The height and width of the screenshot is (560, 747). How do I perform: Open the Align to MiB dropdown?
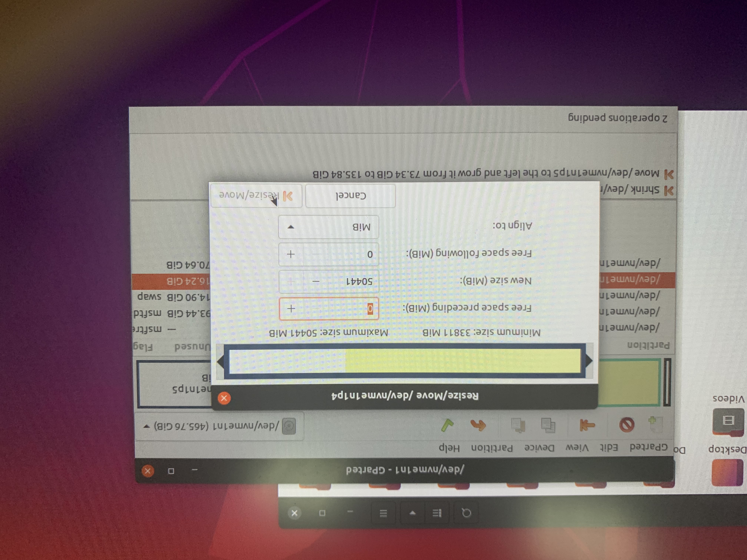(329, 227)
